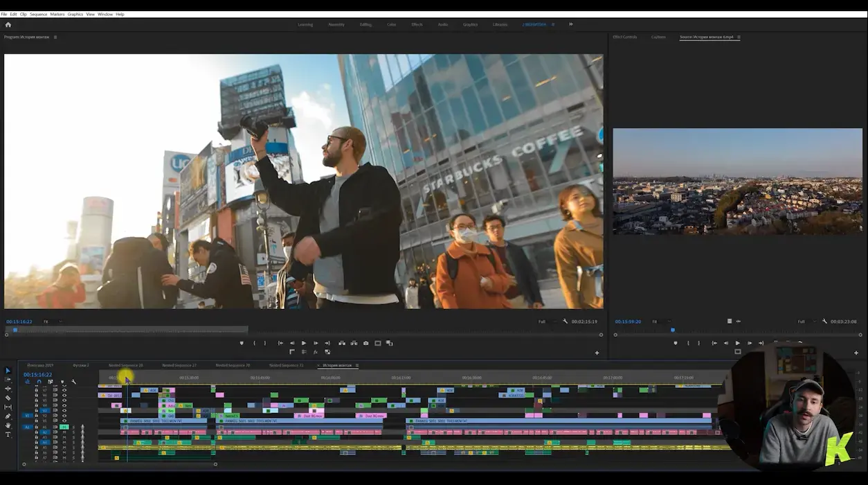Click the Home icon
This screenshot has height=485, width=868.
[x=8, y=24]
